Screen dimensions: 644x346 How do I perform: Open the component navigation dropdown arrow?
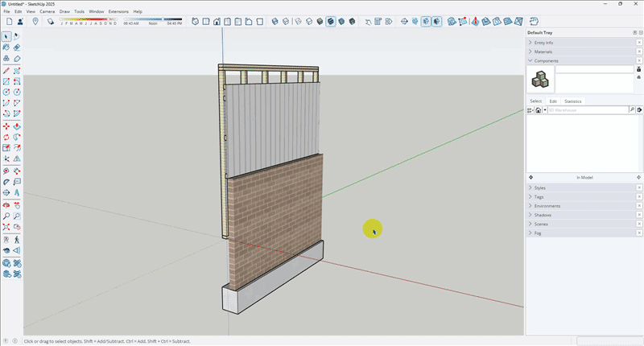click(545, 110)
